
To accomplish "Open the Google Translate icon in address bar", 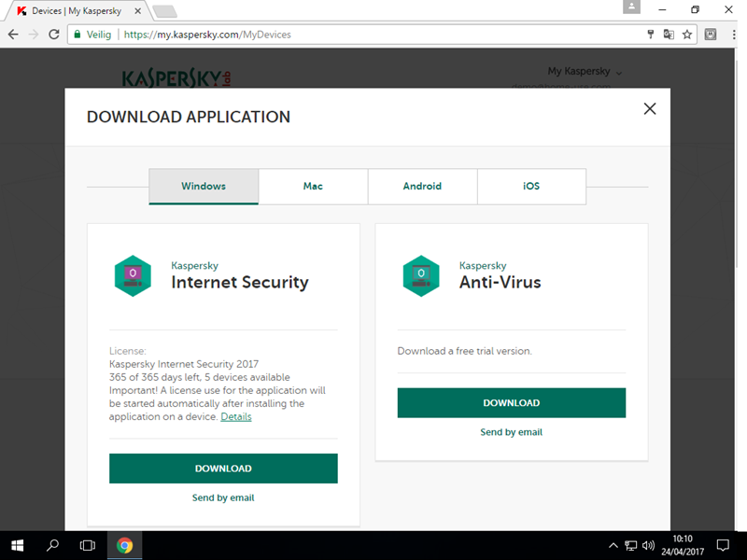I will [x=669, y=35].
